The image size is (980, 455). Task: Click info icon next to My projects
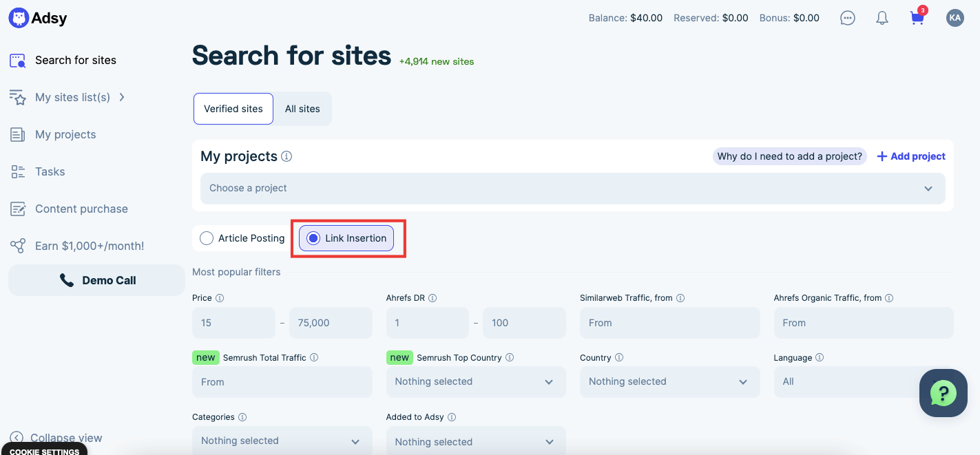(x=286, y=156)
